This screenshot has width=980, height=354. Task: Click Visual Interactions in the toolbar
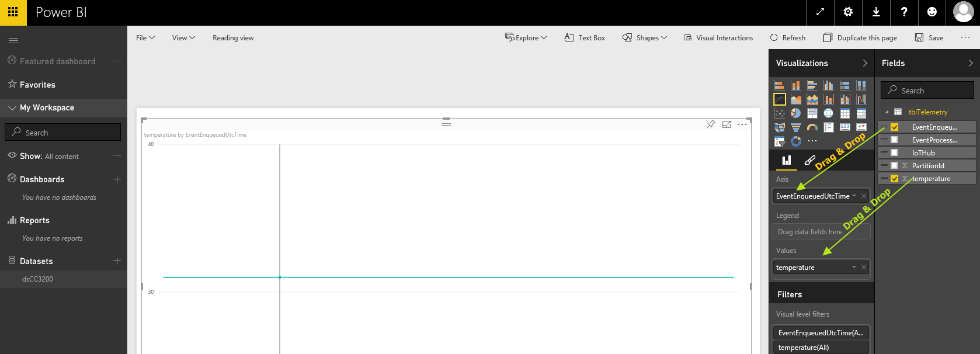pos(718,38)
